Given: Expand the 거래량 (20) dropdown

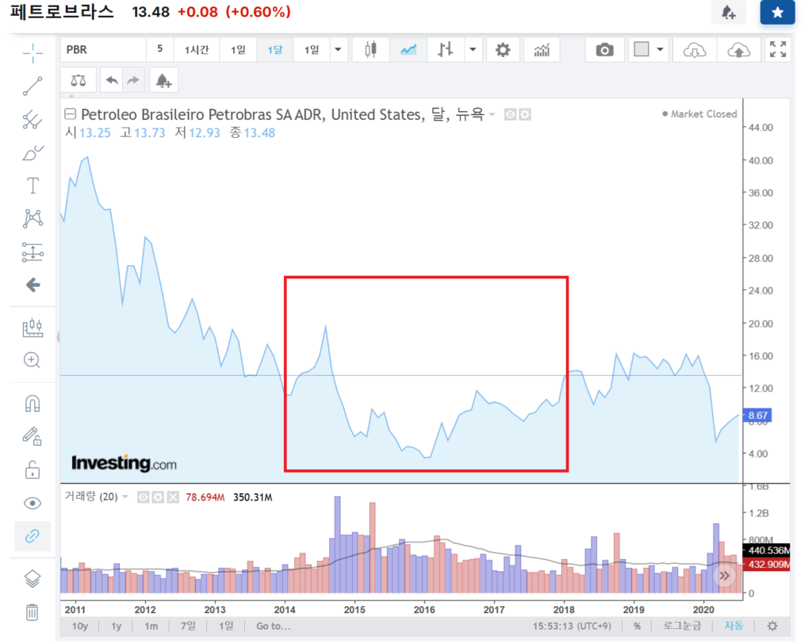Looking at the screenshot, I should pos(125,496).
